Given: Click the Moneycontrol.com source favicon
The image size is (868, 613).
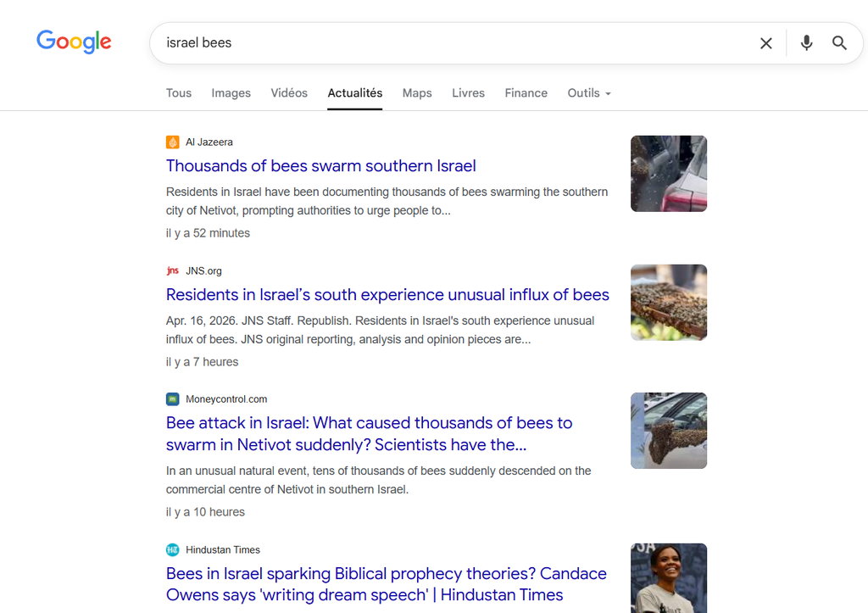Looking at the screenshot, I should tap(173, 399).
